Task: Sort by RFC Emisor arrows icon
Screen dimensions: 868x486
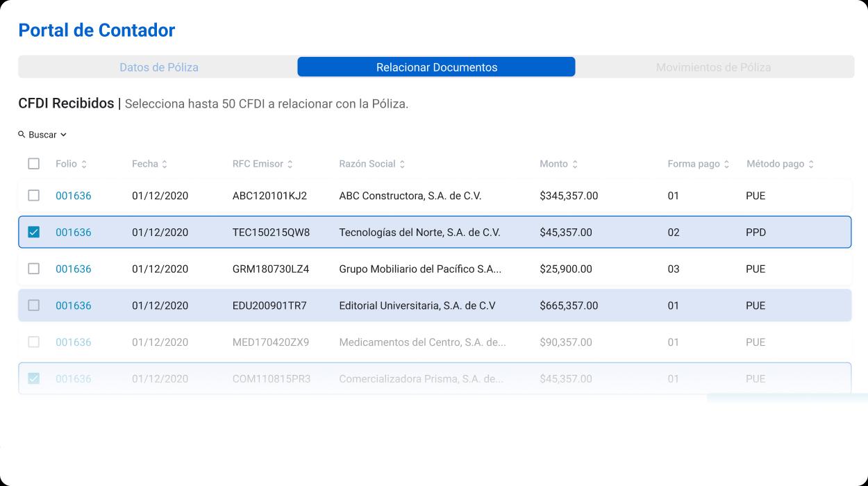Action: coord(290,165)
